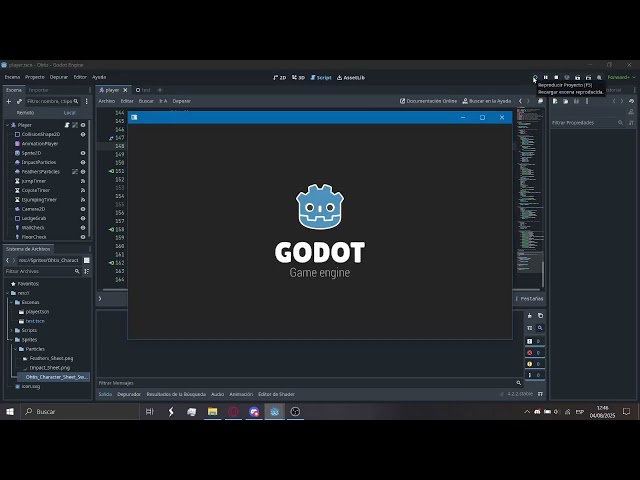Click Buscar en la Ayuda button
This screenshot has width=640, height=480.
coord(487,101)
